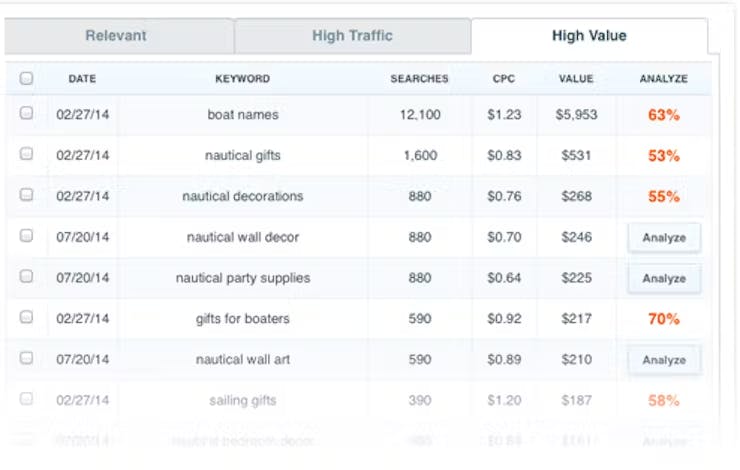Check the nautical party supplies checkbox
This screenshot has width=740, height=470.
[26, 277]
